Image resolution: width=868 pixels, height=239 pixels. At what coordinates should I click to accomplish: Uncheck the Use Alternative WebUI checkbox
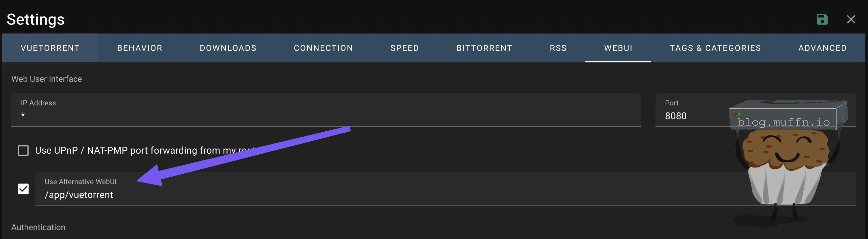point(23,189)
